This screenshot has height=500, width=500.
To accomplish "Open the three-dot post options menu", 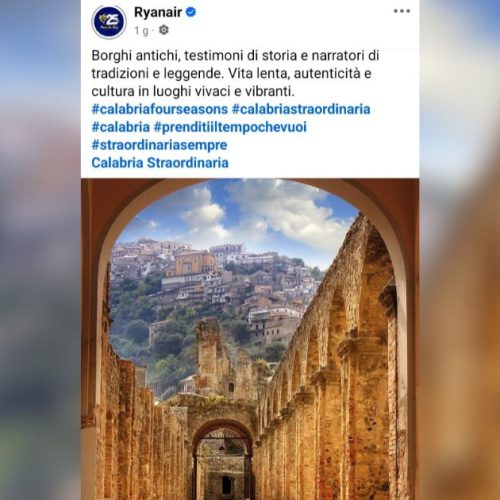I will [402, 11].
